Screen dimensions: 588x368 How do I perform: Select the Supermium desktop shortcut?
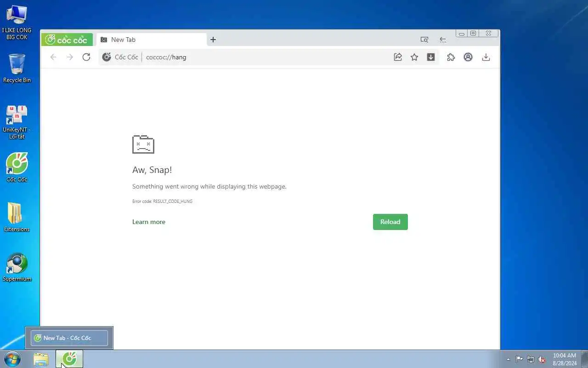click(x=17, y=267)
